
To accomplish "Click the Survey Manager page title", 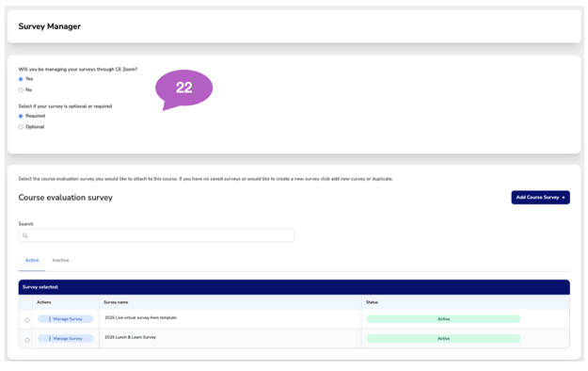I will [x=50, y=26].
